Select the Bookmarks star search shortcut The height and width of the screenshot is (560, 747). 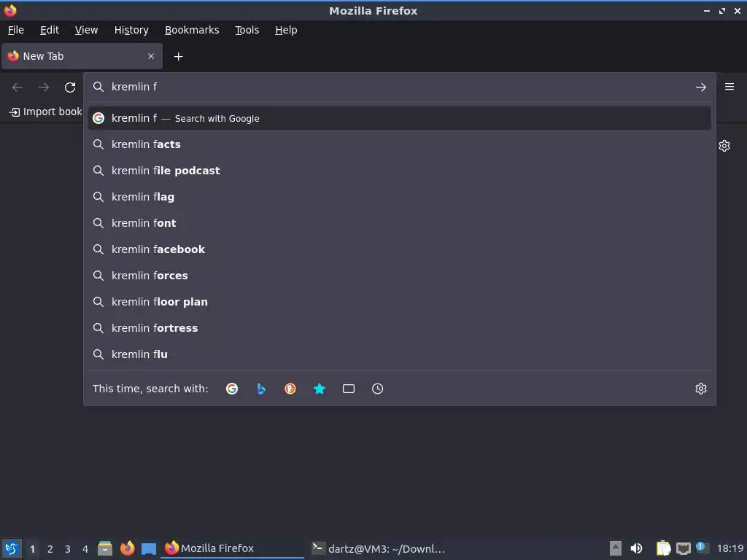click(320, 389)
